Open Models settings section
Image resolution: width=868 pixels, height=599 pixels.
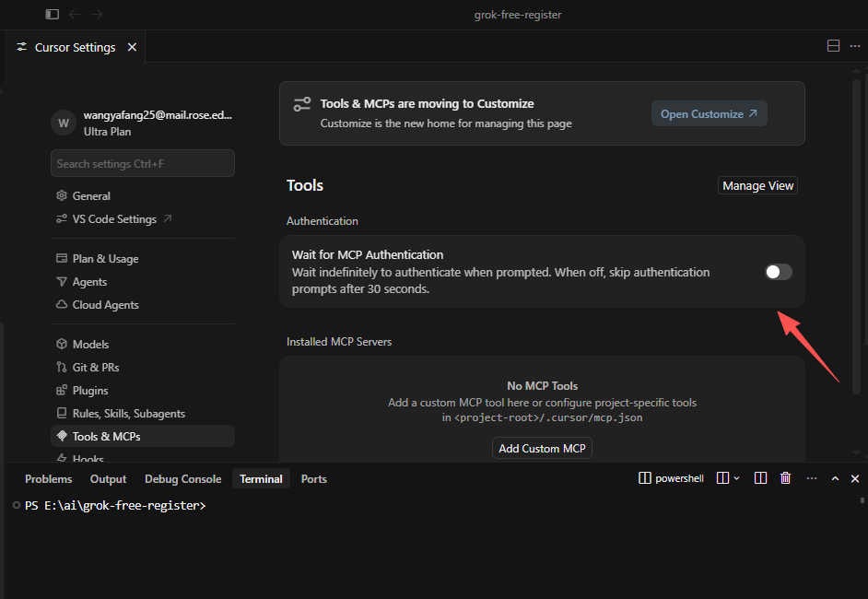(x=142, y=345)
